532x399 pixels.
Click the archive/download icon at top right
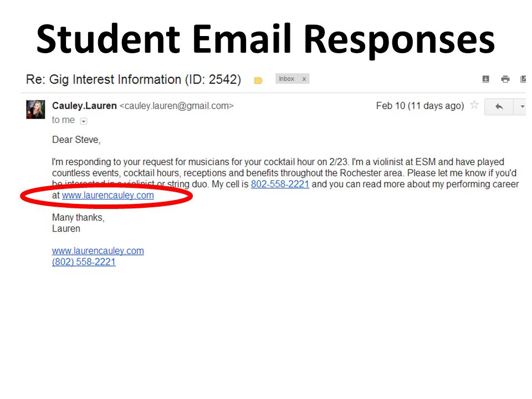pos(486,79)
